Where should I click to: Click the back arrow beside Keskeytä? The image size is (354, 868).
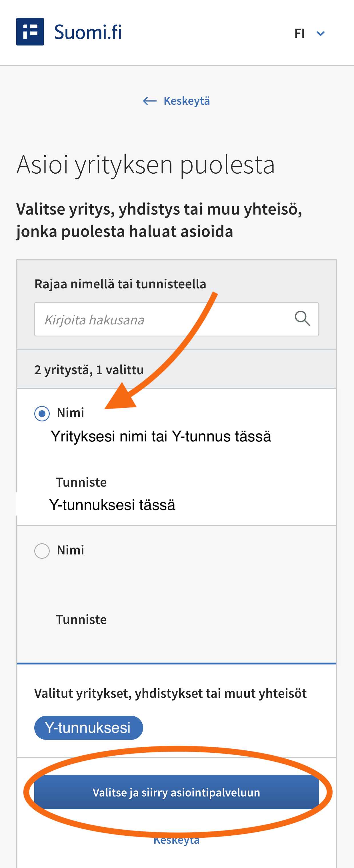coord(150,101)
